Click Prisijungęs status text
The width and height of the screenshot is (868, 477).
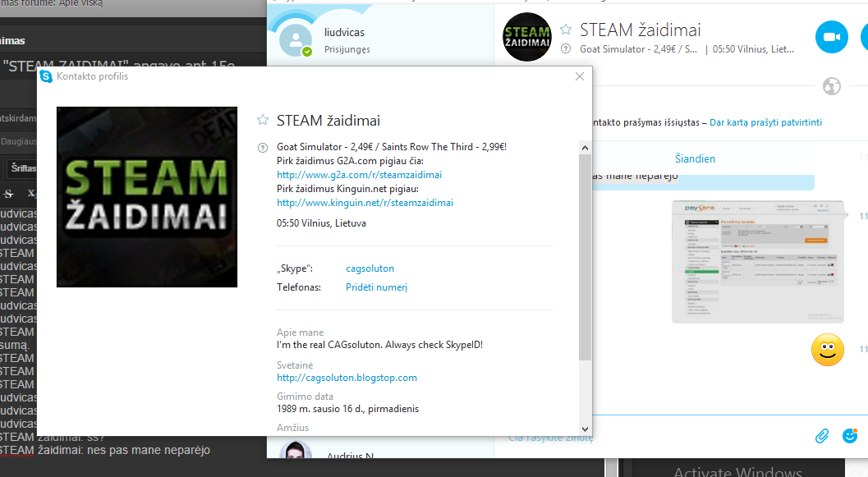[347, 49]
